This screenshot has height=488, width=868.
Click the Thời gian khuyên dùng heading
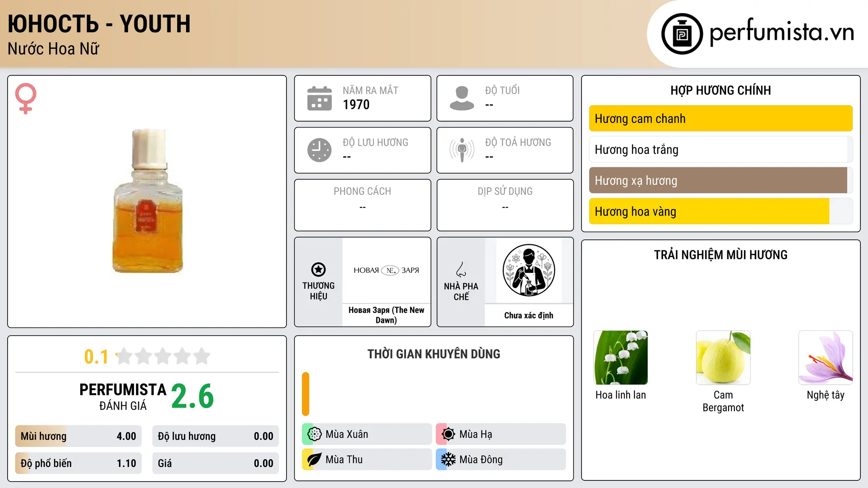pyautogui.click(x=434, y=354)
